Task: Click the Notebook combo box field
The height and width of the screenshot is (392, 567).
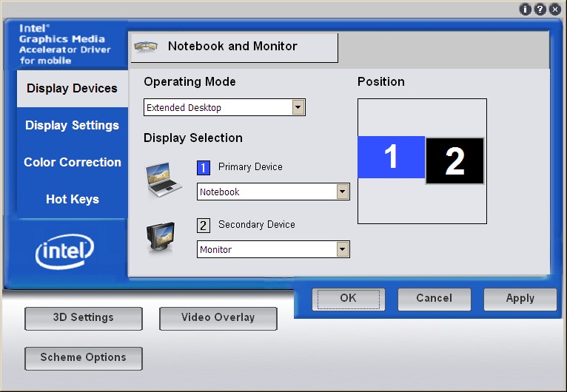Action: tap(273, 192)
